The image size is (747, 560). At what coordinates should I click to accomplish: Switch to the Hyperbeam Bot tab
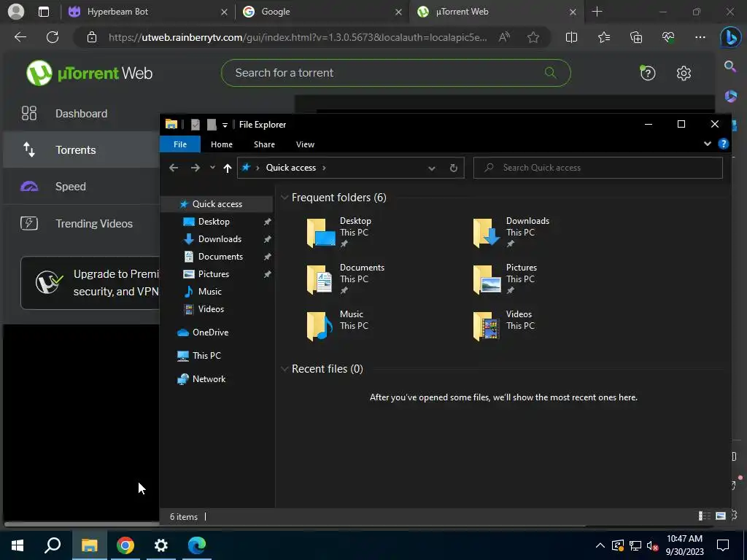pyautogui.click(x=148, y=12)
